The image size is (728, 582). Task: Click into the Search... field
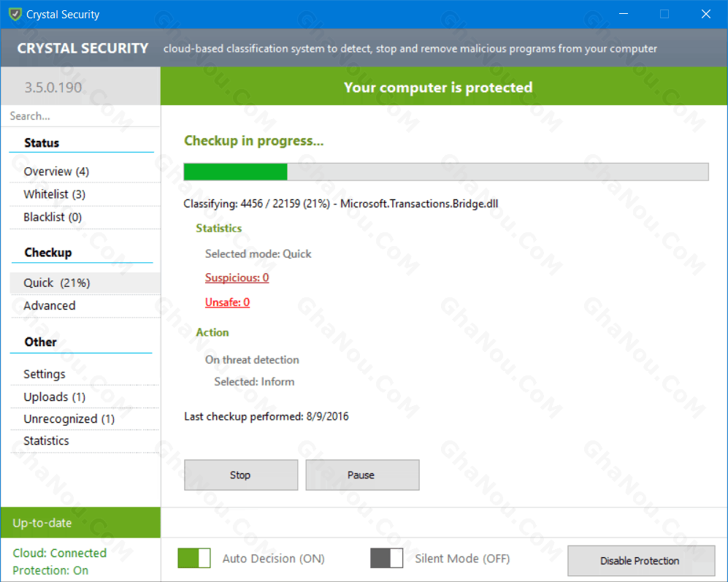81,115
